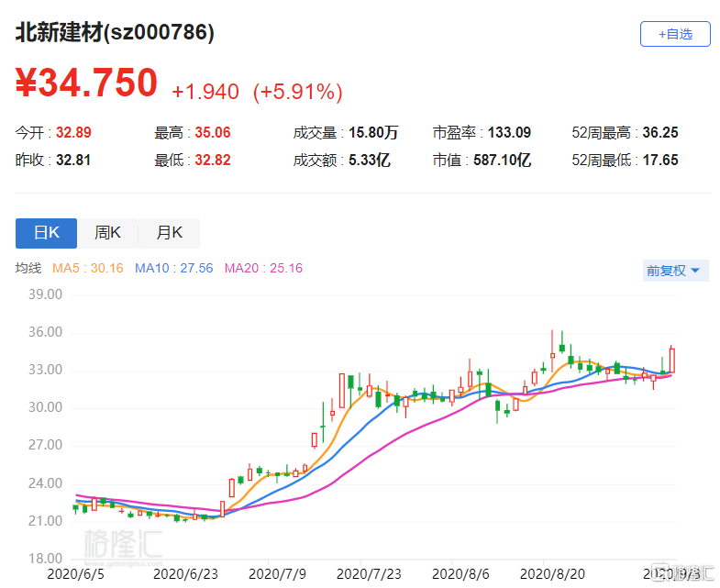
Task: Click the 2020/8/20 date axis label
Action: click(x=552, y=574)
